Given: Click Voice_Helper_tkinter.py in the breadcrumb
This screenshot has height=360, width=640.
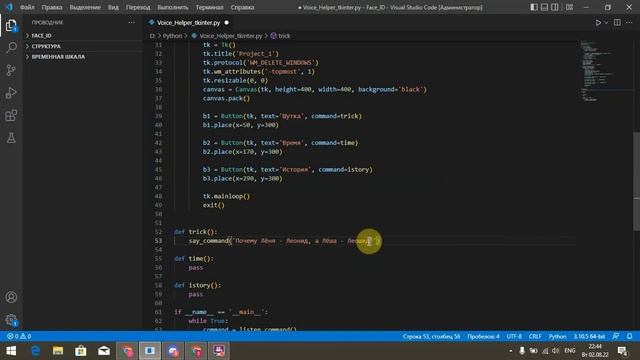Looking at the screenshot, I should (231, 36).
